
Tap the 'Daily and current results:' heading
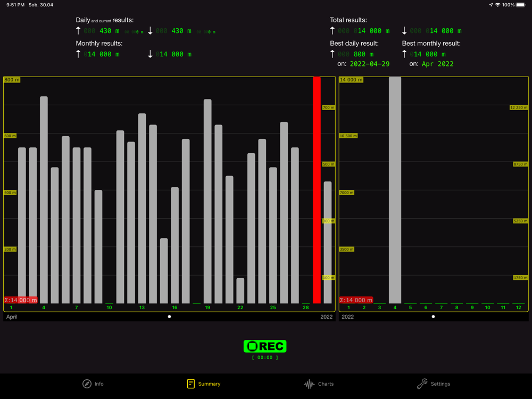click(104, 20)
